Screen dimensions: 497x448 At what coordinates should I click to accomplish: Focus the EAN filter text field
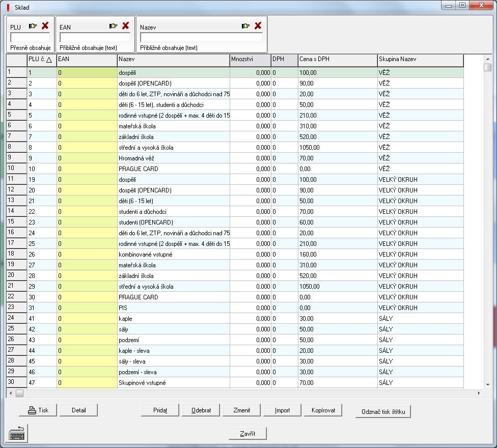click(95, 37)
